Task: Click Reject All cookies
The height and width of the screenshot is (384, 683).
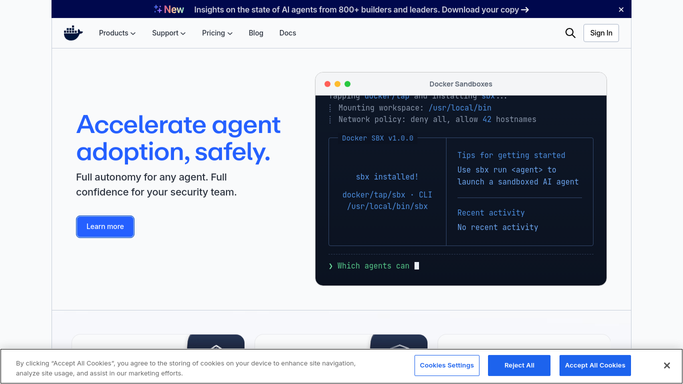Action: tap(519, 365)
